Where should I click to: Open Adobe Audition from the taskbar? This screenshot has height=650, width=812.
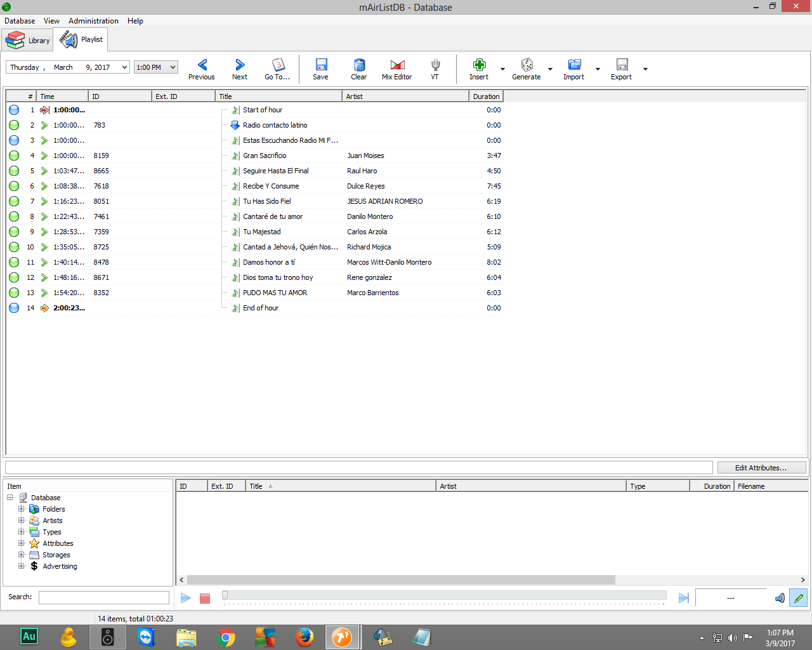coord(29,637)
